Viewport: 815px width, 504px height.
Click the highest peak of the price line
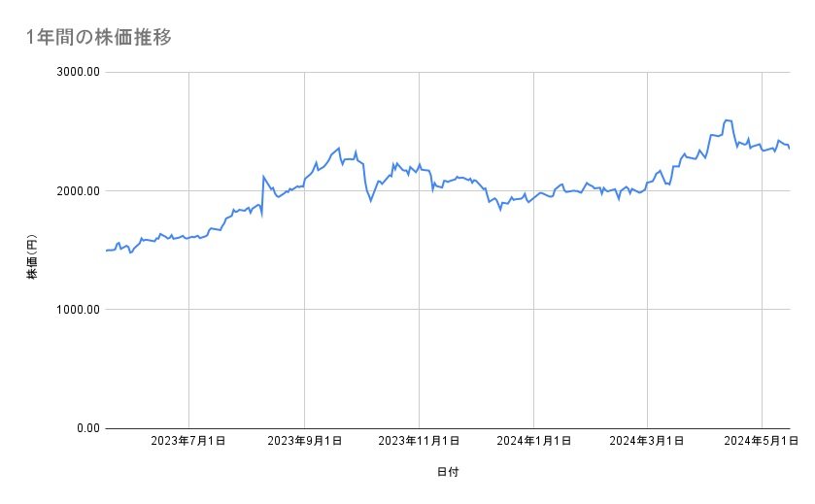click(727, 120)
